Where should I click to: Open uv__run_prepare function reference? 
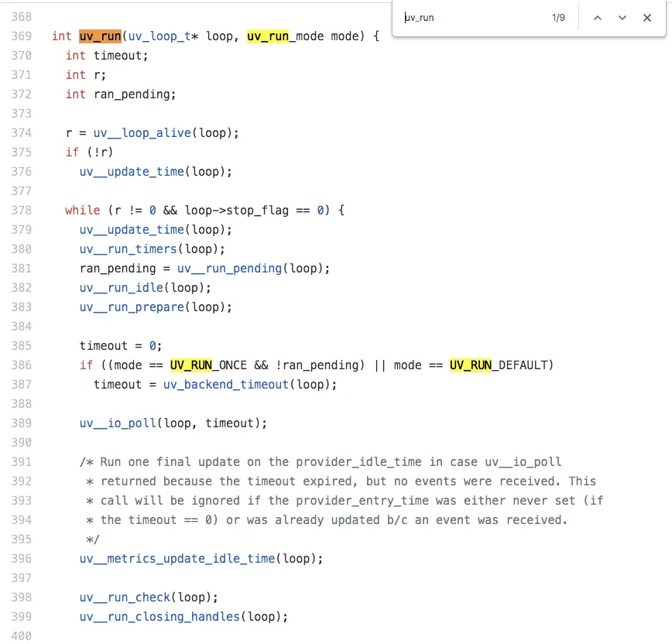[x=132, y=307]
